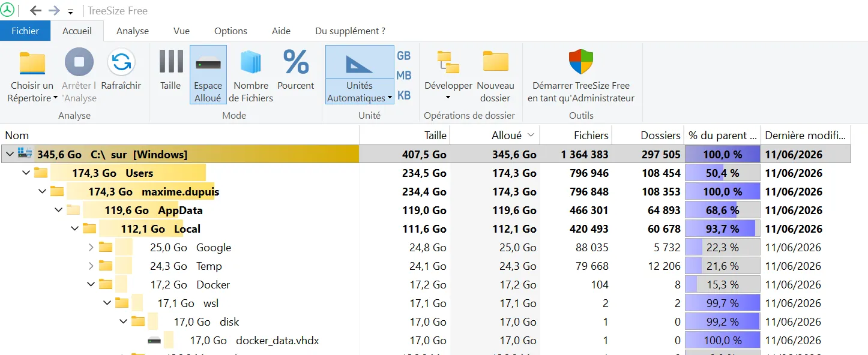Open the Aide ribbon tab

coord(281,31)
